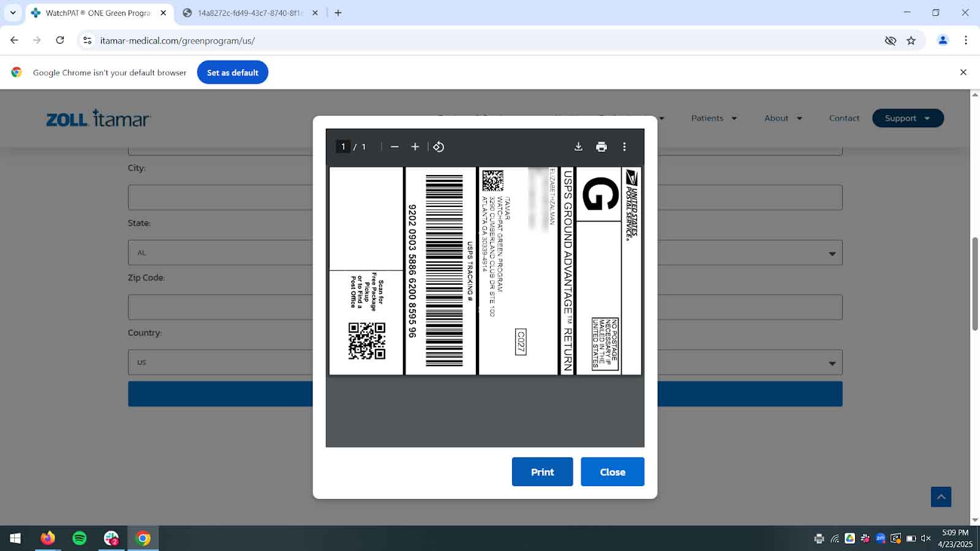Open the Windows Start menu

[x=15, y=538]
